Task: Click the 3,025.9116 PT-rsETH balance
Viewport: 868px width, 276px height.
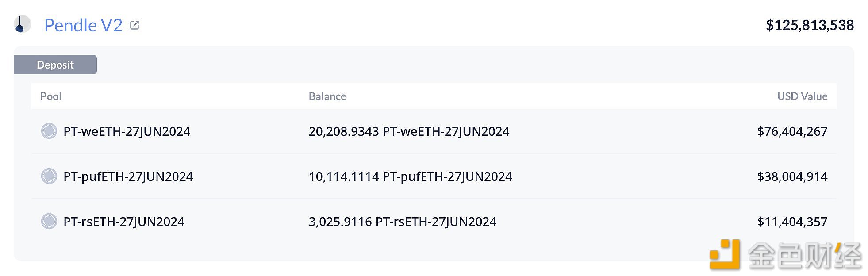Action: (403, 222)
